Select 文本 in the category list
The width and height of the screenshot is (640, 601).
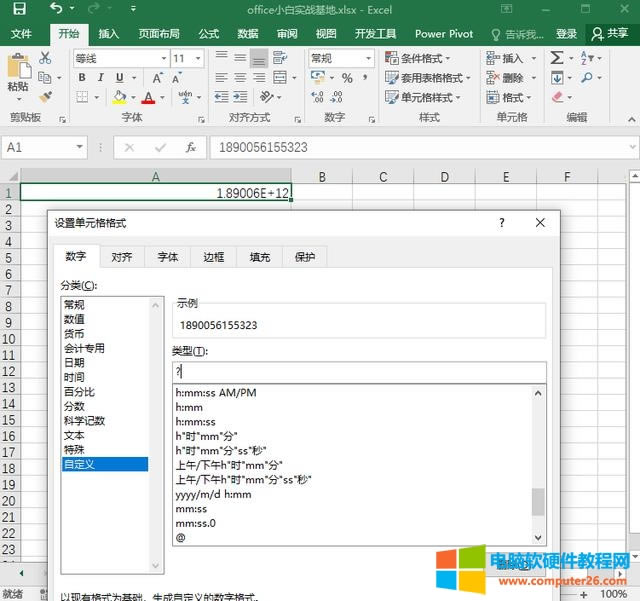click(75, 435)
